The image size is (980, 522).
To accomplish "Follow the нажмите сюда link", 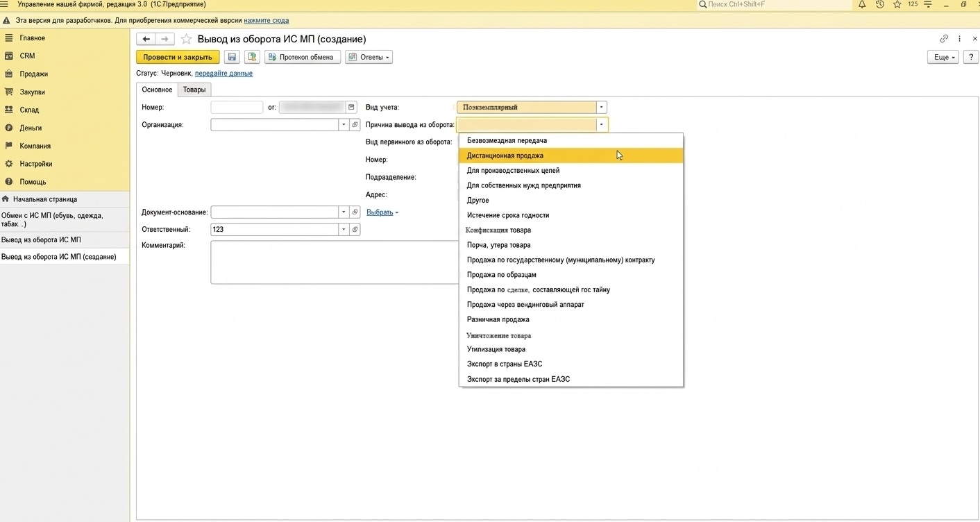I will (x=267, y=20).
